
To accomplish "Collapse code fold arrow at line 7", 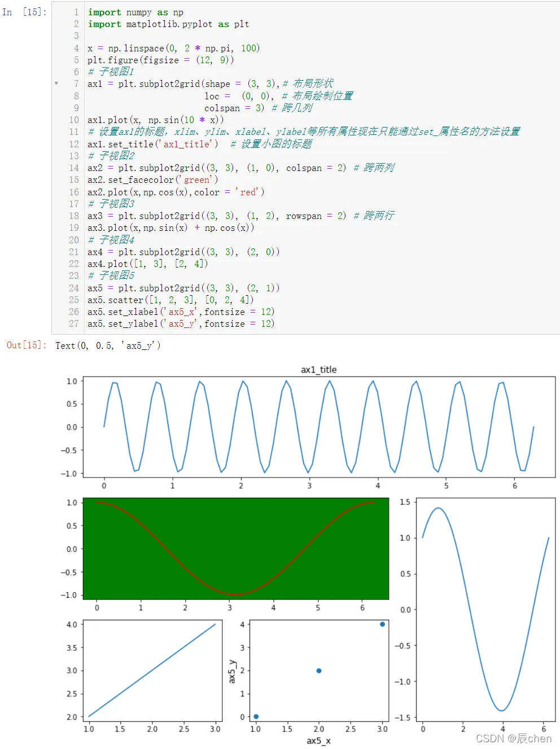I will [56, 84].
